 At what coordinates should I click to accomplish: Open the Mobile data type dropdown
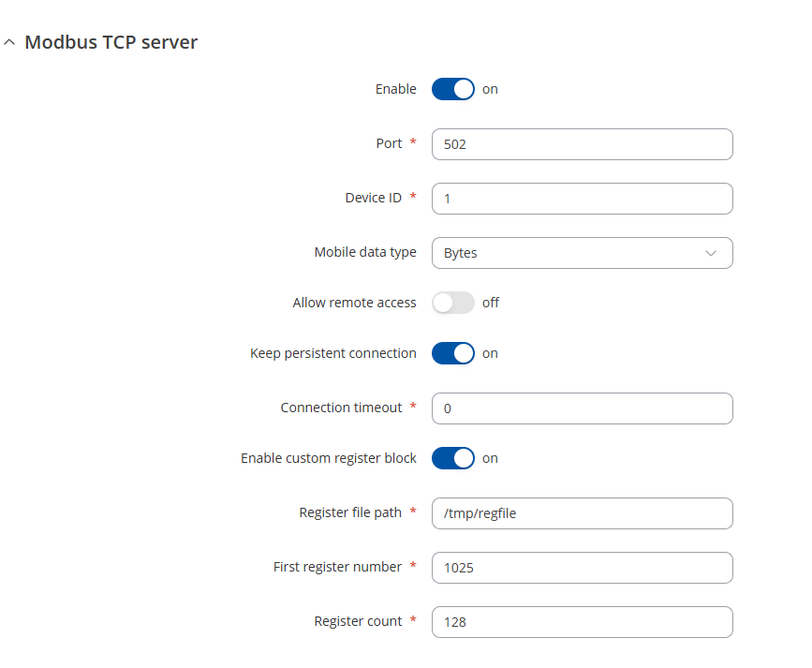pos(582,253)
